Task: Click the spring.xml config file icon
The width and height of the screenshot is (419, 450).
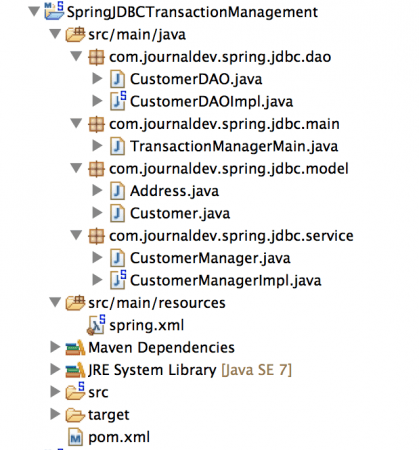Action: point(96,325)
